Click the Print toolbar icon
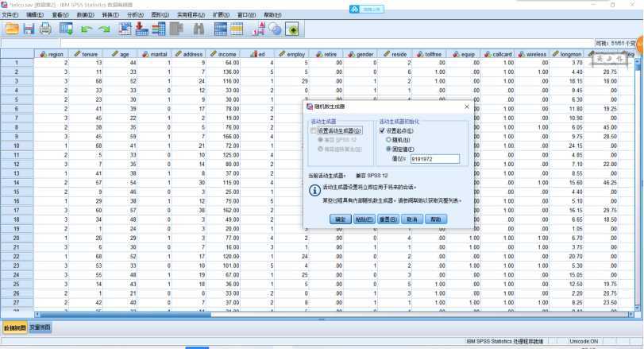 point(45,29)
